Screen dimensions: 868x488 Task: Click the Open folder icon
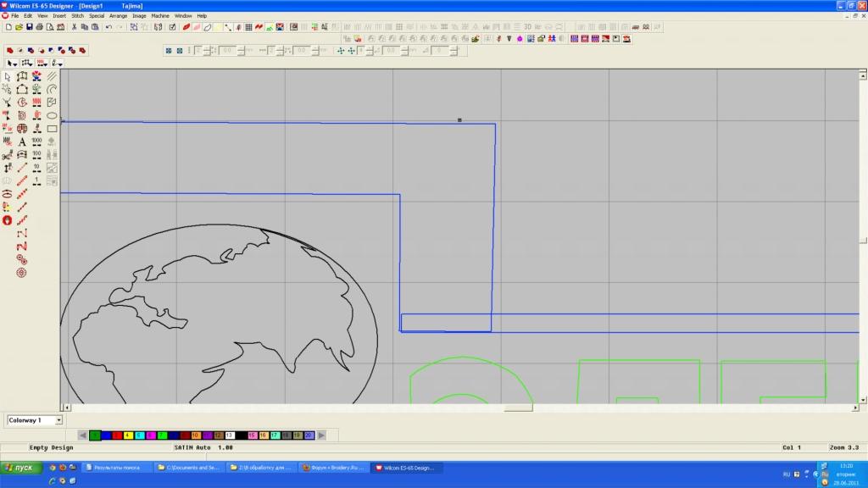pos(19,27)
